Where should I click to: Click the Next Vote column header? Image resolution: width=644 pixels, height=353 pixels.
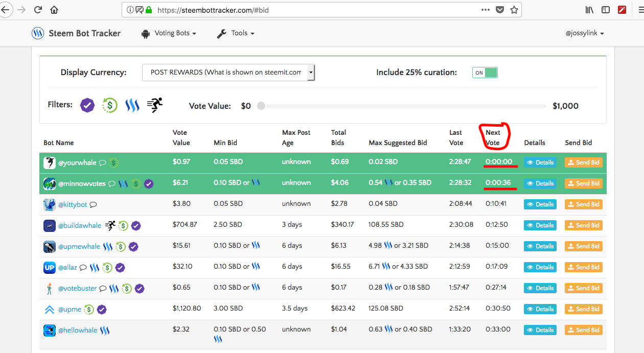[x=493, y=137]
